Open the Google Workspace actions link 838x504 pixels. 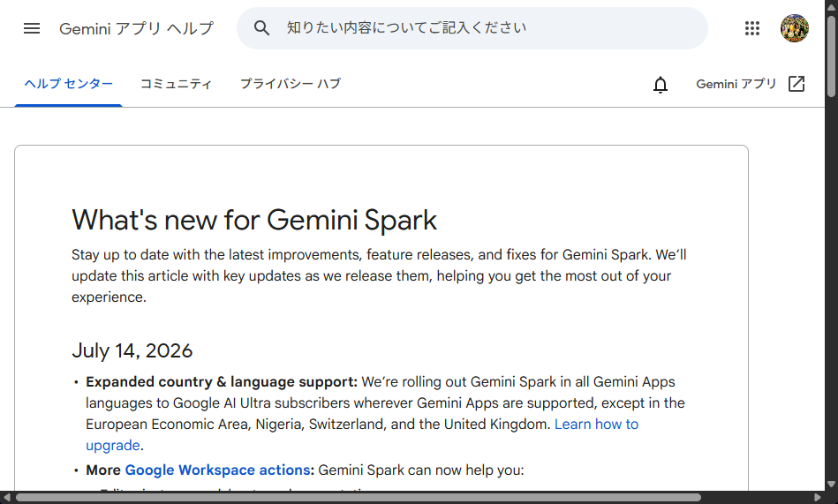click(x=217, y=470)
